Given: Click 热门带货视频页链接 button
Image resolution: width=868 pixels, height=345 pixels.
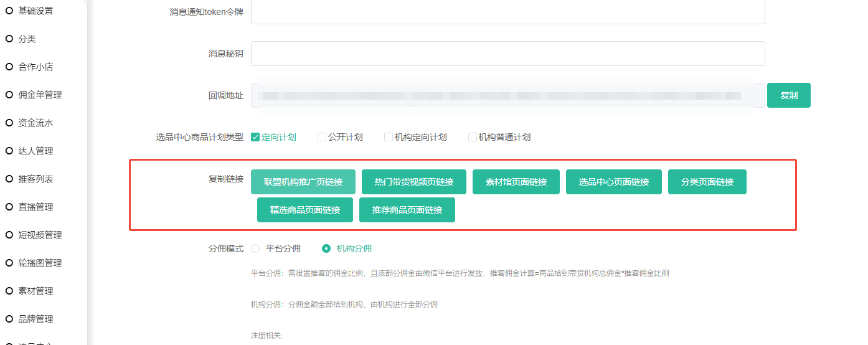Looking at the screenshot, I should 414,182.
